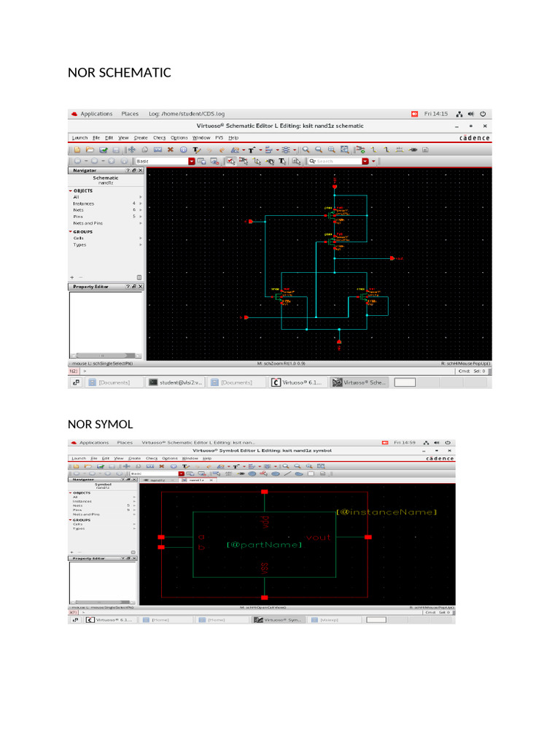This screenshot has width=560, height=747.
Task: Click the vout output pin in the schematic
Action: [x=392, y=258]
